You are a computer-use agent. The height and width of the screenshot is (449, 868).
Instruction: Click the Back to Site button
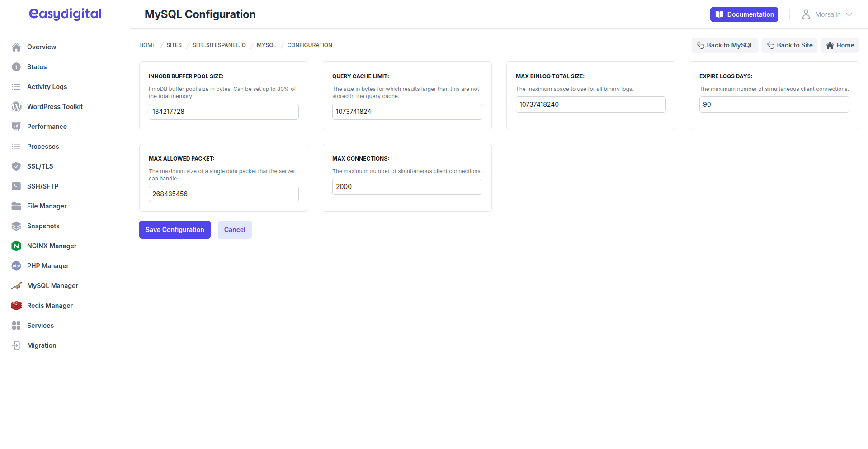(789, 45)
